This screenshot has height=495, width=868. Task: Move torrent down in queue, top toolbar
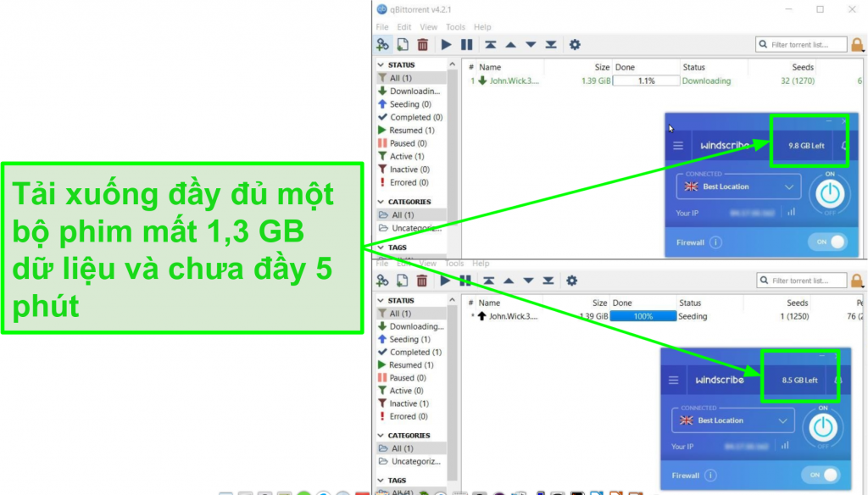[x=531, y=45]
